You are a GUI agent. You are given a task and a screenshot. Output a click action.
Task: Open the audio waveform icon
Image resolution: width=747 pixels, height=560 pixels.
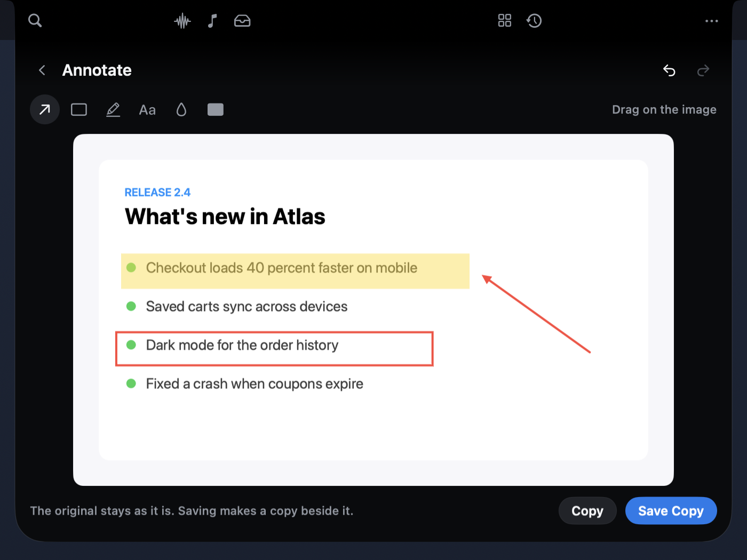coord(182,21)
